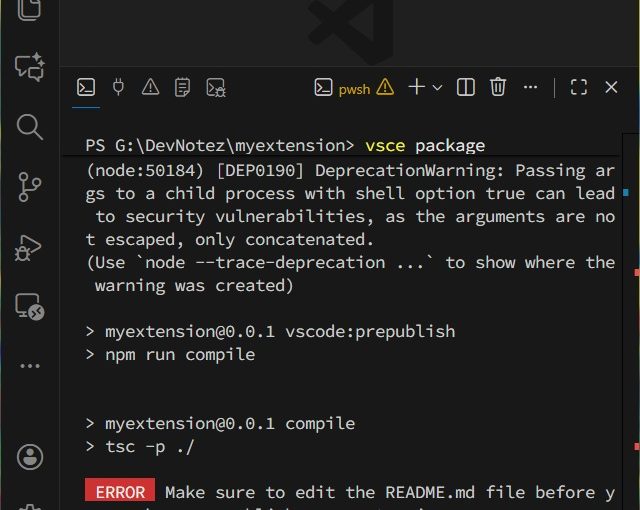Select the pwsh terminal instance
The width and height of the screenshot is (640, 510).
pos(342,88)
